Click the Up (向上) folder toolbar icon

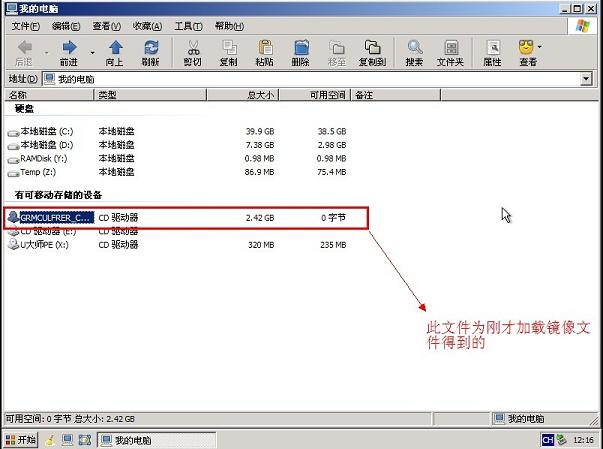pyautogui.click(x=115, y=52)
